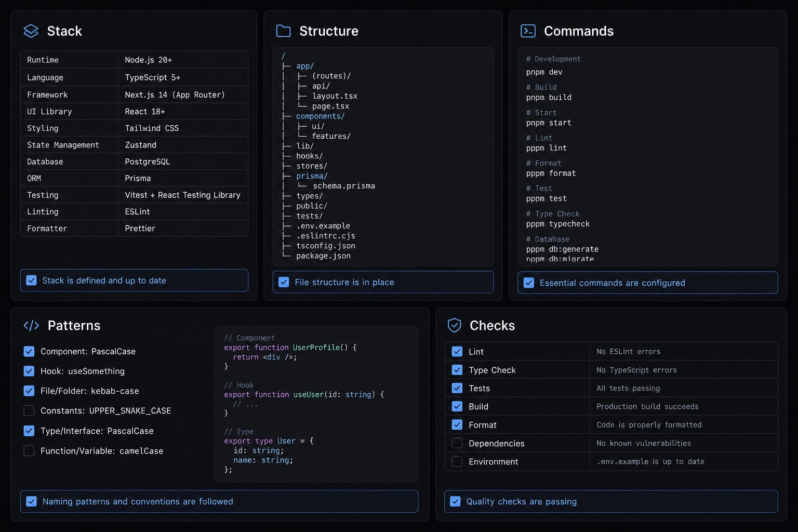Image resolution: width=798 pixels, height=532 pixels.
Task: Uncheck the Tests row checkbox
Action: click(457, 388)
